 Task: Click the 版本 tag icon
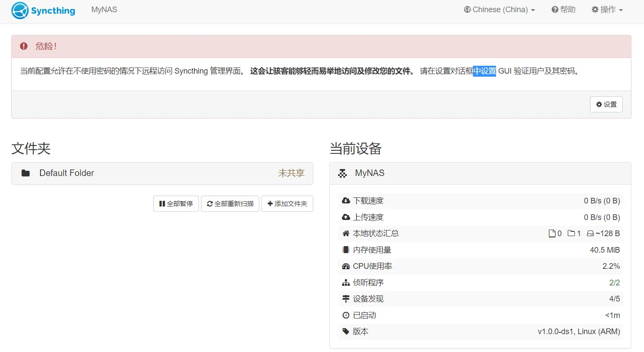point(346,332)
